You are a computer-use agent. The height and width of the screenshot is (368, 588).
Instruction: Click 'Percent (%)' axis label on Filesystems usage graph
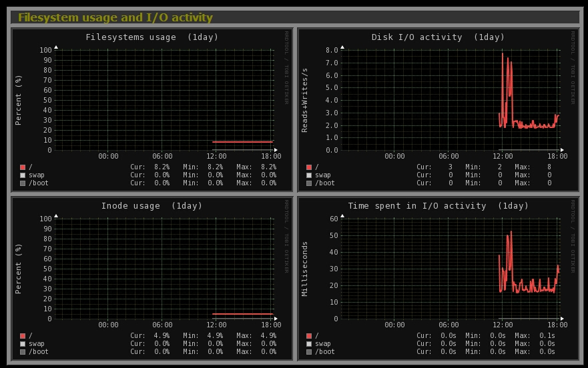pos(18,100)
